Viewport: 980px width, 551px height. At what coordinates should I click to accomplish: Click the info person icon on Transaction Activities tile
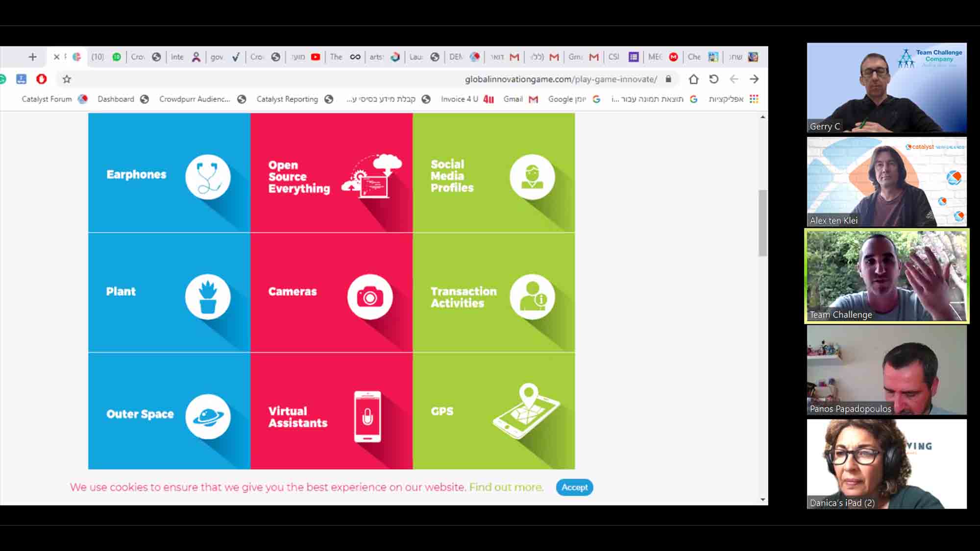[532, 296]
